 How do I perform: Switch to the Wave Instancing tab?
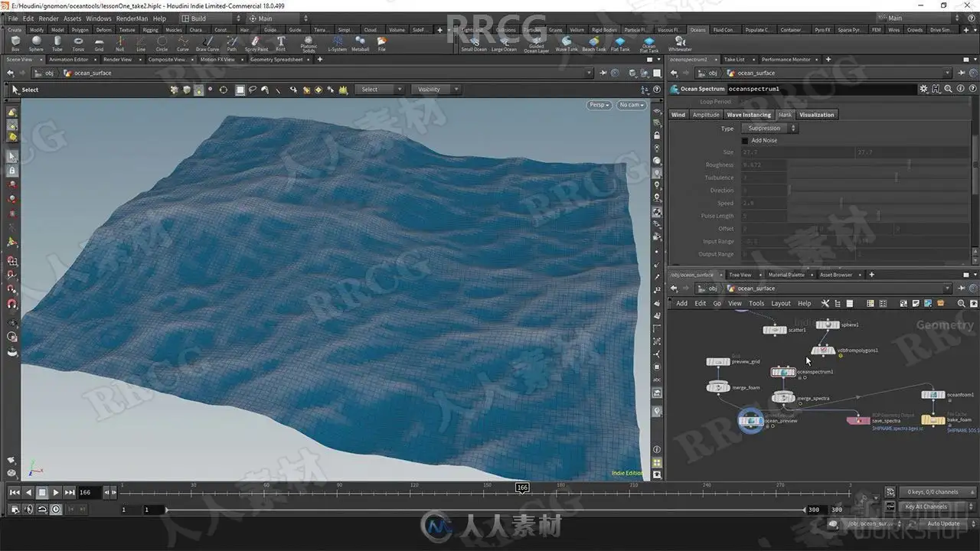[x=749, y=115]
